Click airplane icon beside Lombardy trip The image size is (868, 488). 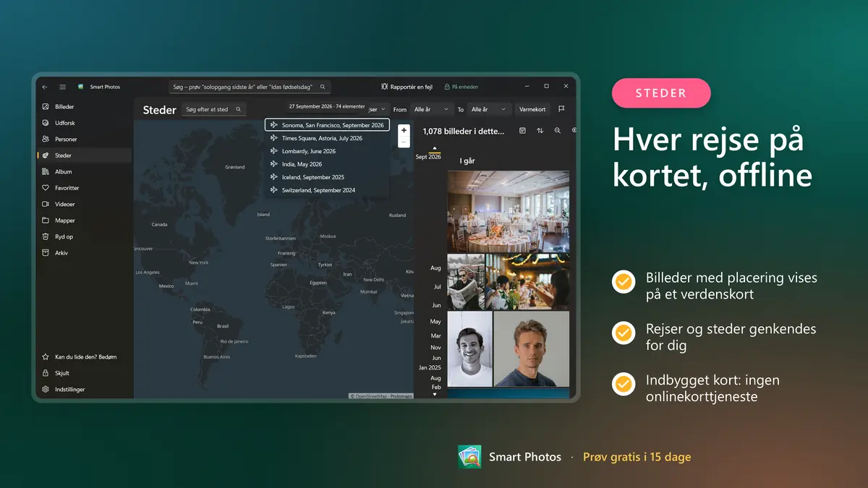[x=274, y=151]
